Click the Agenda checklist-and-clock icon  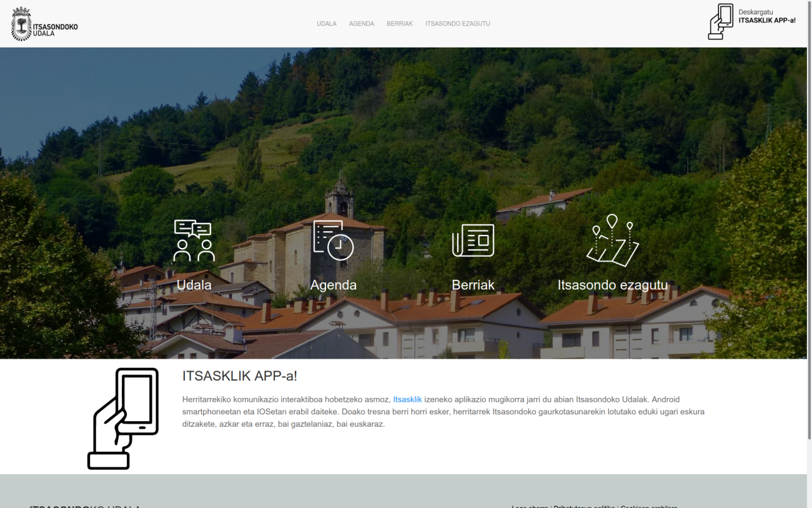(x=333, y=240)
